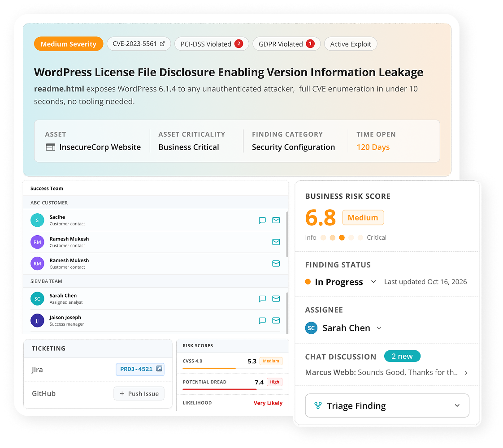Screen dimensions: 503x448
Task: Open the CVE-2023-5561 tag
Action: 139,44
